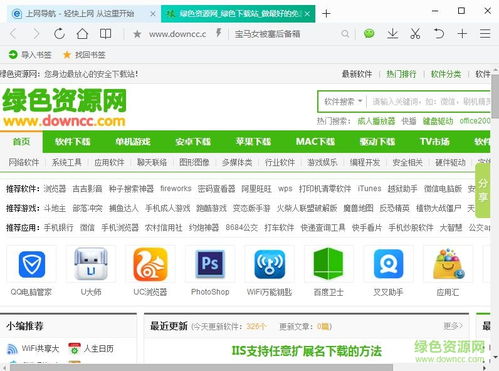Screen dimensions: 499x371
Task: Go to the browser home page icon
Action: (82, 34)
